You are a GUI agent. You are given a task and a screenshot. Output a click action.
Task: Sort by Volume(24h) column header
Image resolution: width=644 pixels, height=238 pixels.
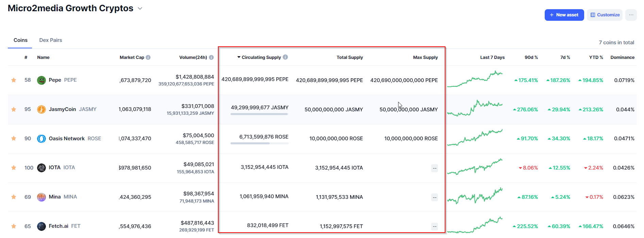click(x=193, y=57)
